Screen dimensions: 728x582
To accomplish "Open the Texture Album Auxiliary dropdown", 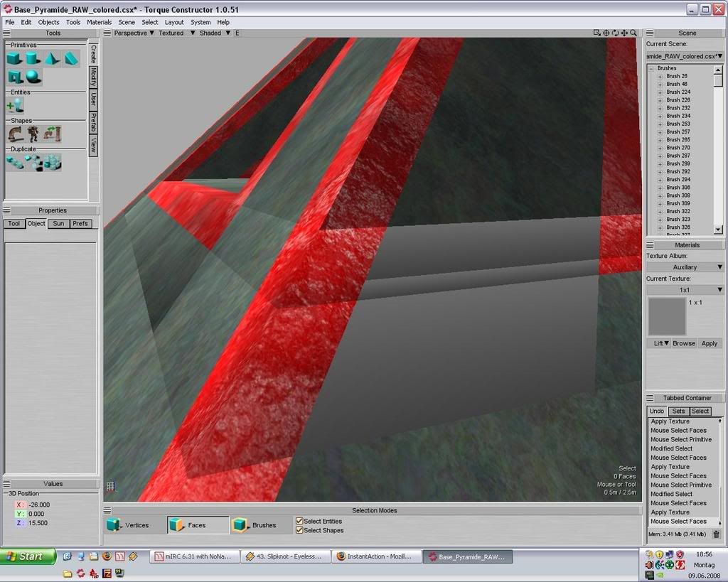I will [685, 267].
